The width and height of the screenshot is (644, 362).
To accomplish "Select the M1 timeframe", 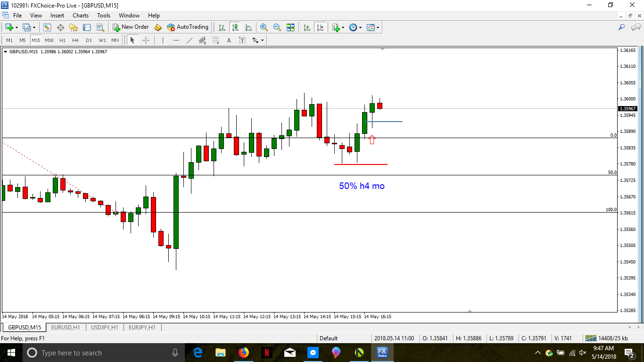I will coord(9,41).
